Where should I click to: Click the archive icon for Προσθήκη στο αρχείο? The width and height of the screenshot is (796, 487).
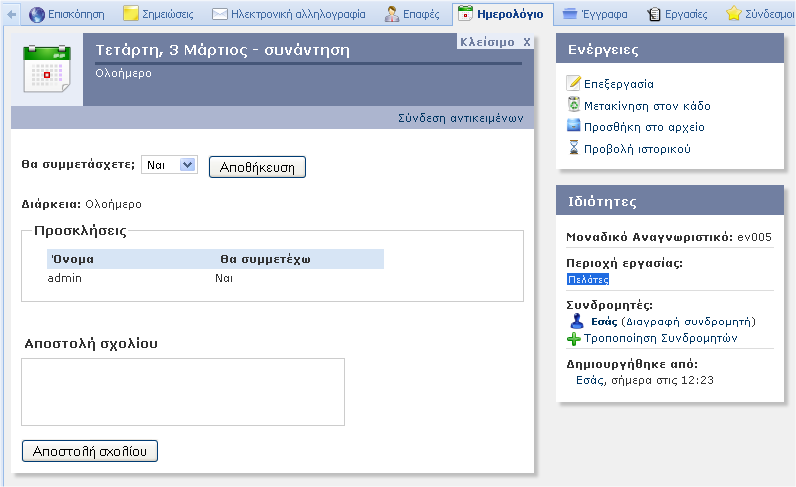coord(573,127)
